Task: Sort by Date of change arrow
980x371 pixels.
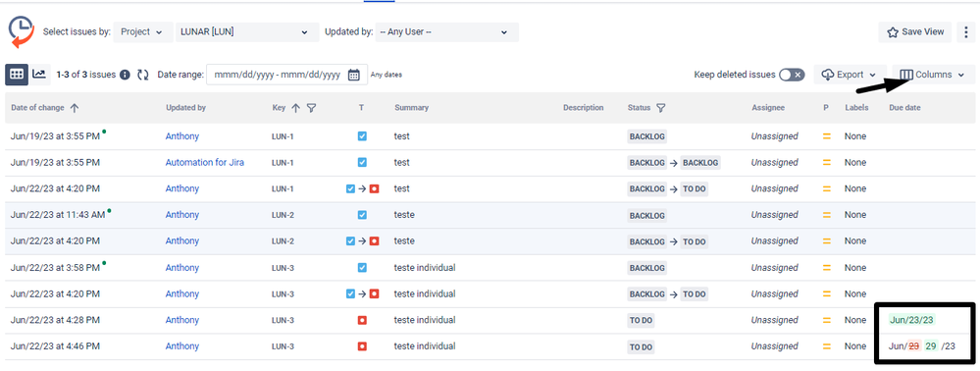Action: point(75,108)
